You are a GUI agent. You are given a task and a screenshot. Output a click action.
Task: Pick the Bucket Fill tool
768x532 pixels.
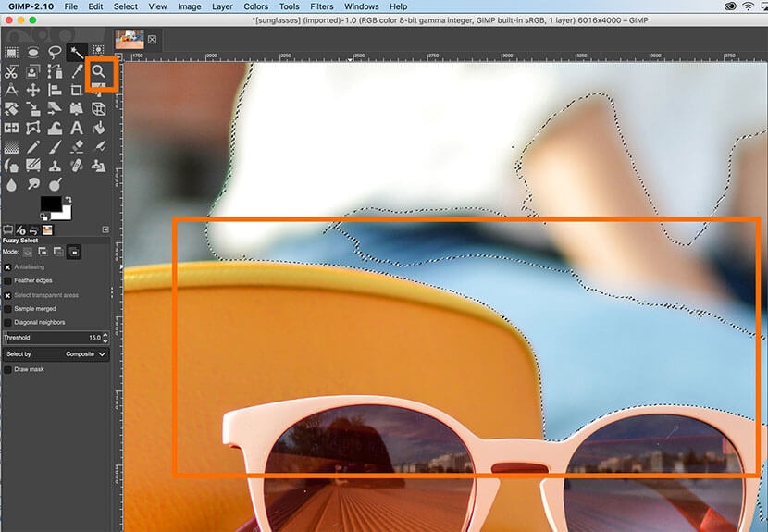[99, 128]
